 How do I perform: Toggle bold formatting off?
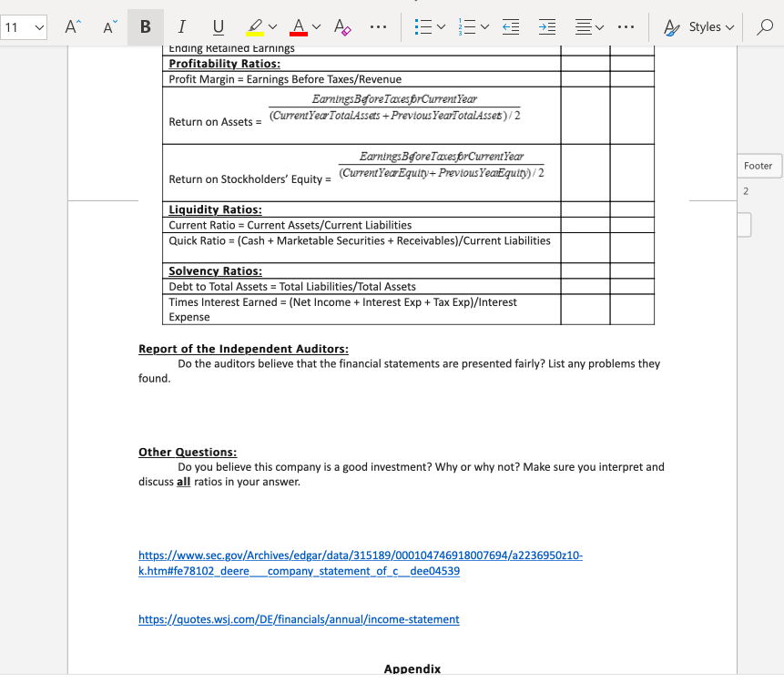[145, 26]
